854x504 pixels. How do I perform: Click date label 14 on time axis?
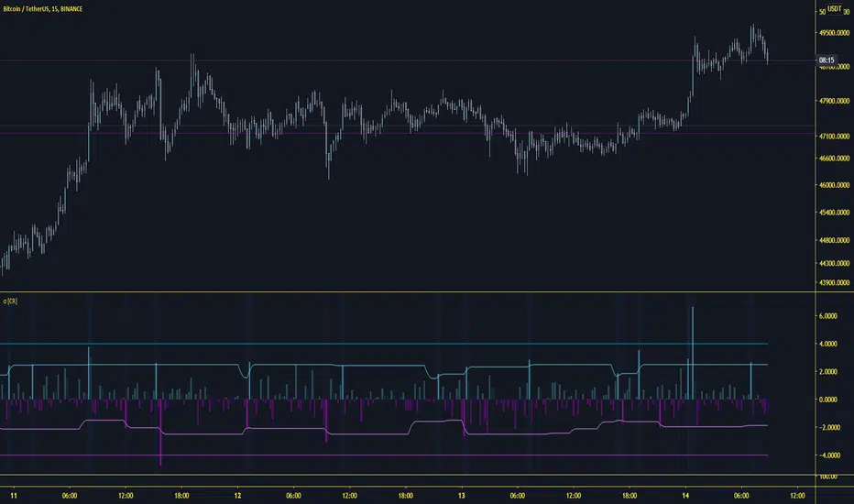coord(685,496)
